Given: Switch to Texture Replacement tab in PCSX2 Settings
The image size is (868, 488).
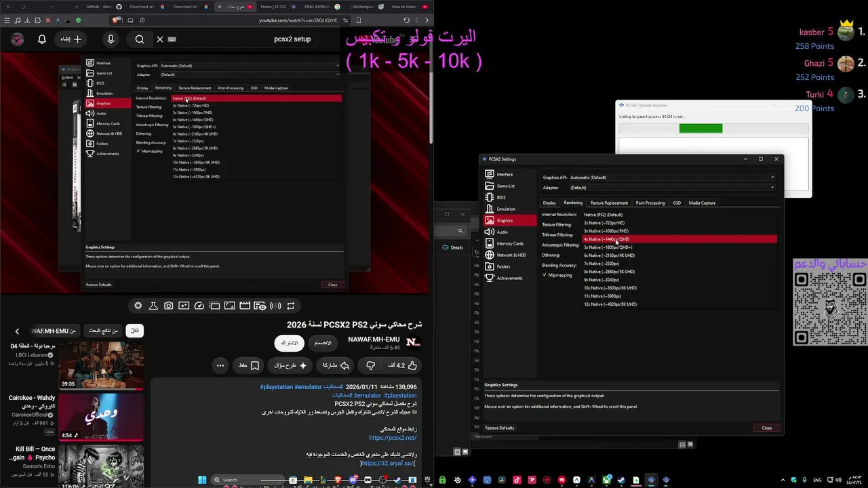Looking at the screenshot, I should click(x=609, y=203).
